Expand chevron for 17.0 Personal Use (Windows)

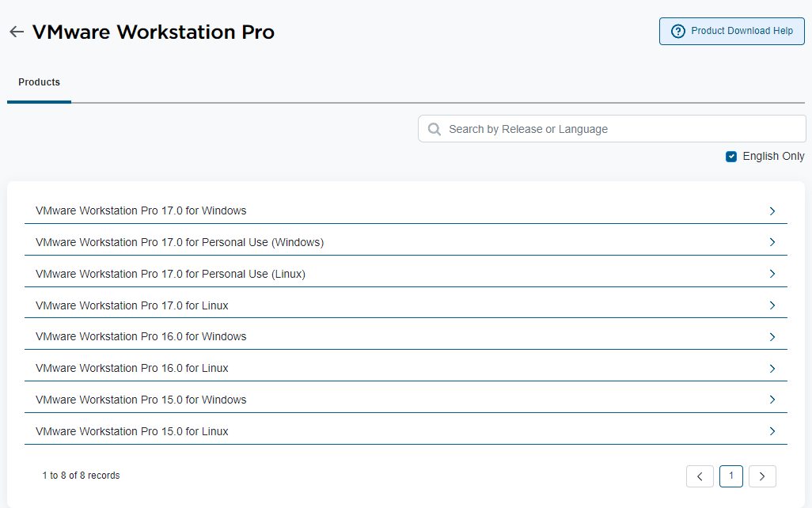tap(772, 242)
